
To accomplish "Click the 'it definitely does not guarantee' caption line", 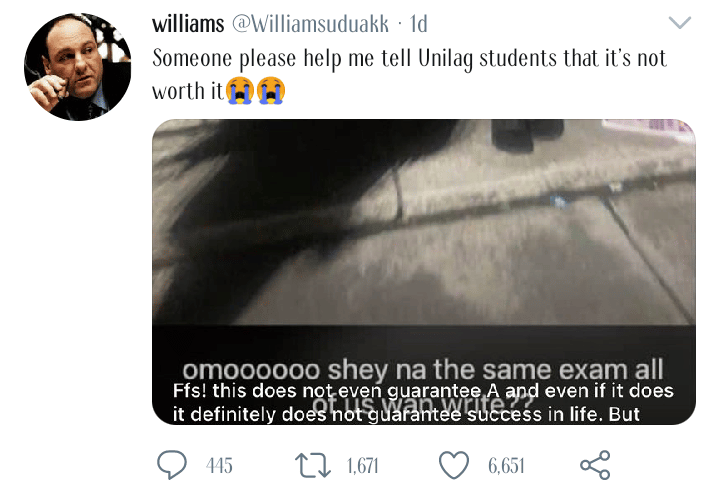I will [318, 414].
